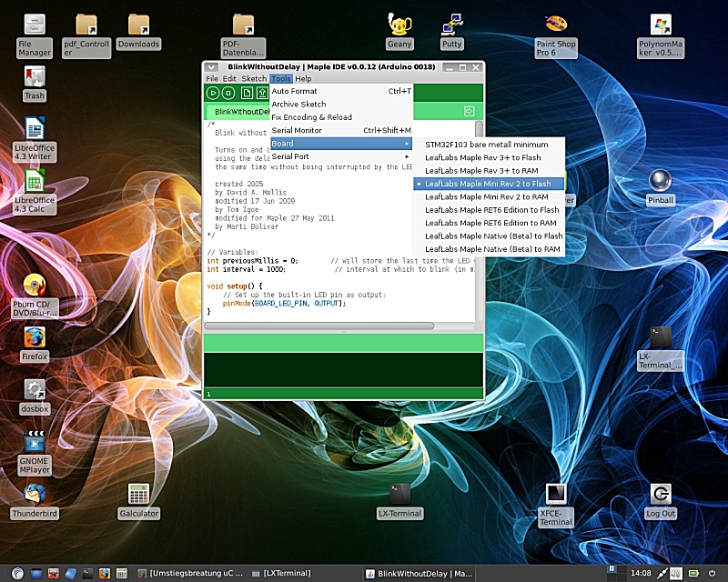Click the PDF-Datenbla... folder icon
728x582 pixels.
243,35
